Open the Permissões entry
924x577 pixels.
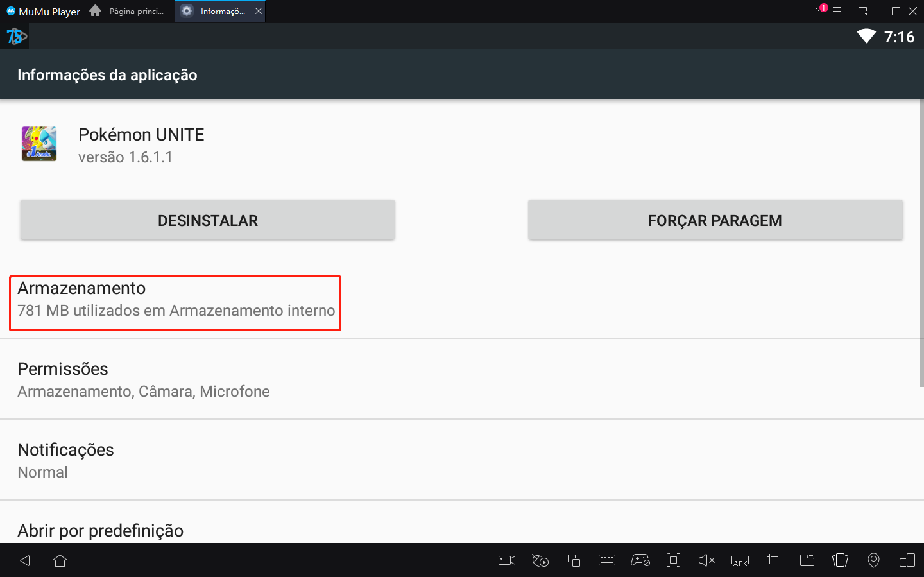tap(462, 379)
